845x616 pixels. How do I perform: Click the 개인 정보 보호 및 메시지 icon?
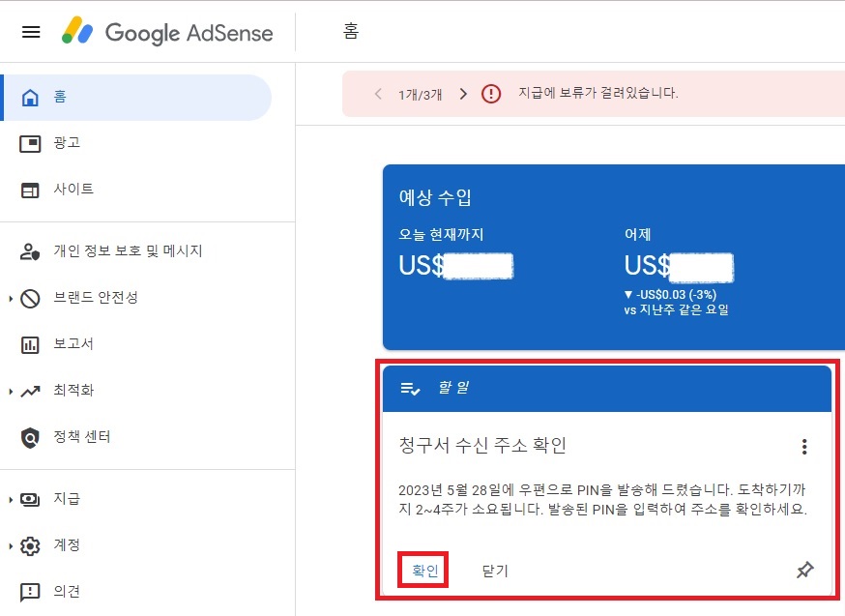pyautogui.click(x=29, y=250)
